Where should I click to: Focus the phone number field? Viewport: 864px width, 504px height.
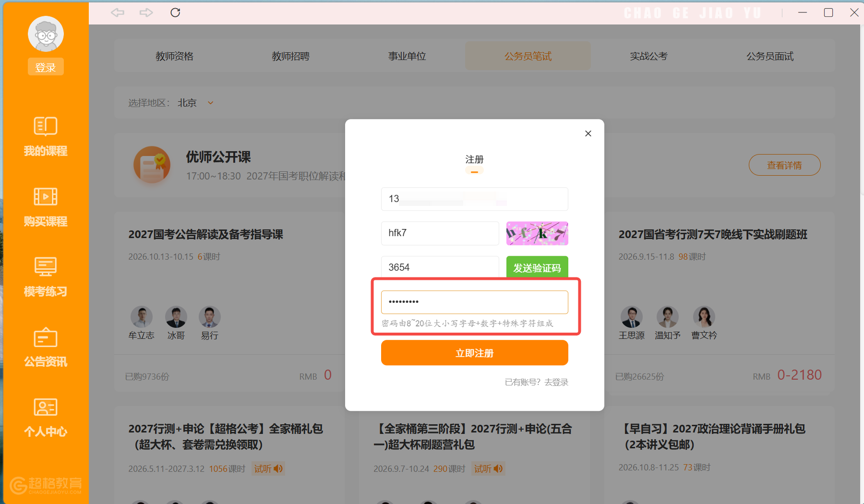[x=475, y=199]
